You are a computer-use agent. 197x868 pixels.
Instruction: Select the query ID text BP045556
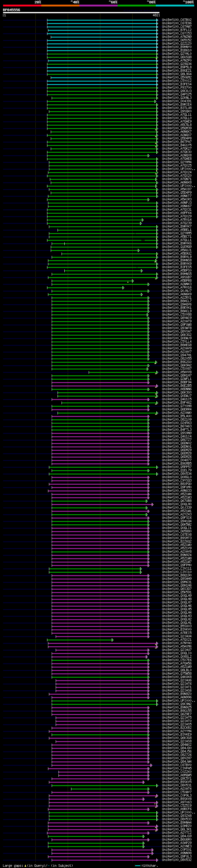click(11, 10)
